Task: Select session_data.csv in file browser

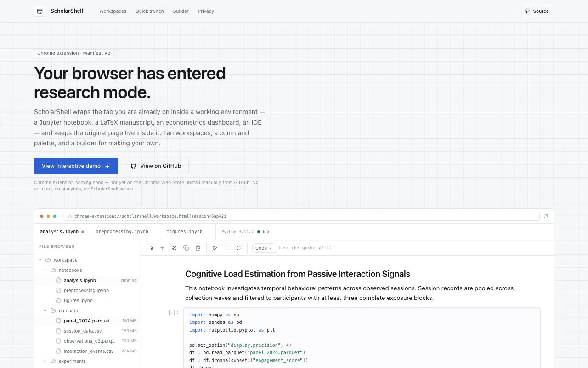Action: click(x=88, y=331)
